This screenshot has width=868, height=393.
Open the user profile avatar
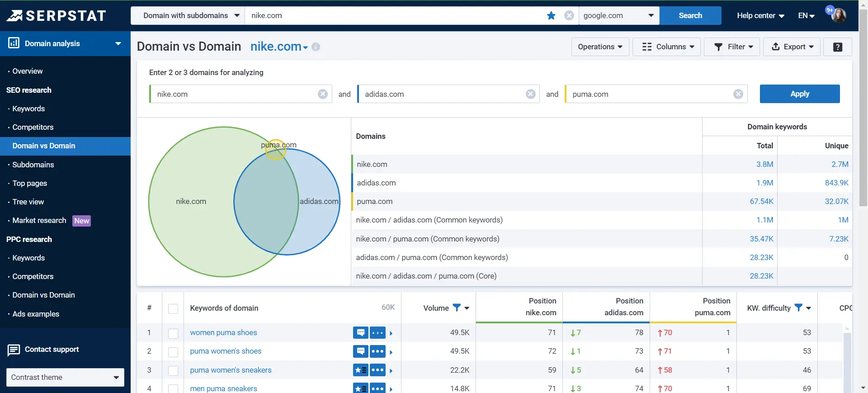tap(839, 15)
